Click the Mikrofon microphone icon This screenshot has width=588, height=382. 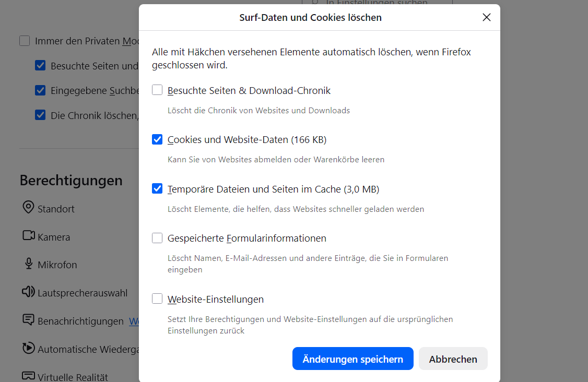28,264
